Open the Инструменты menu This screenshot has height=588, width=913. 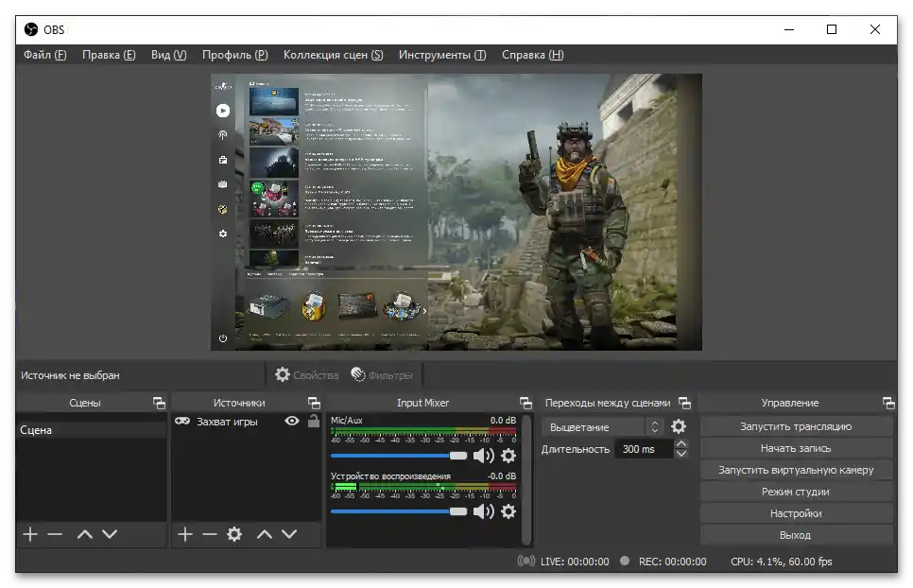point(442,55)
